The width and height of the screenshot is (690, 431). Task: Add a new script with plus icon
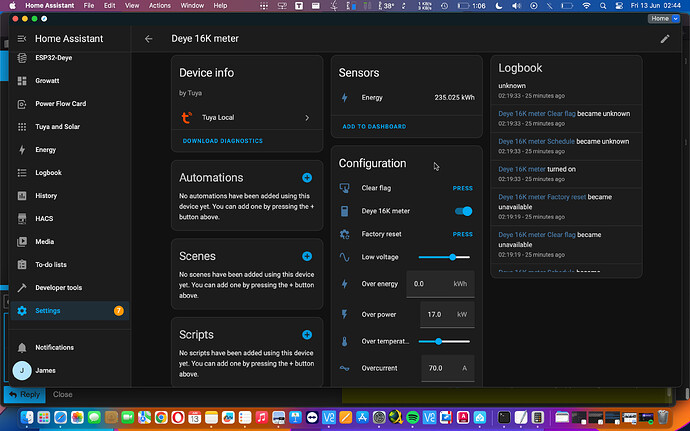307,335
